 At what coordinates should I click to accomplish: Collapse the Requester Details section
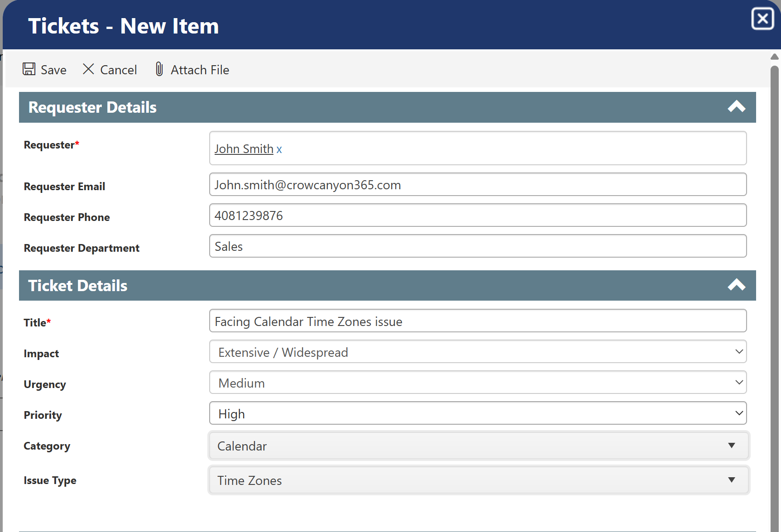click(x=737, y=107)
